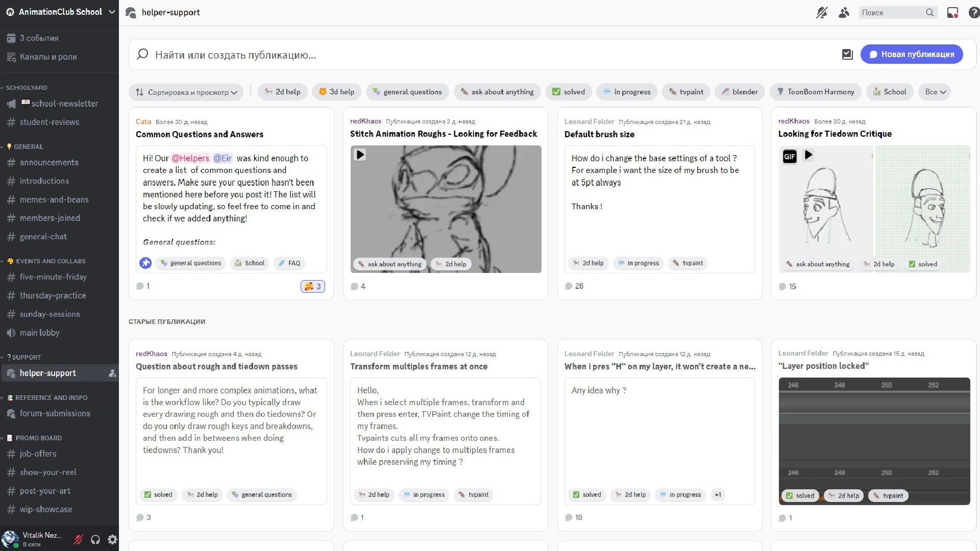Click the add members icon on helper-support
This screenshot has height=551, width=980.
pos(112,373)
